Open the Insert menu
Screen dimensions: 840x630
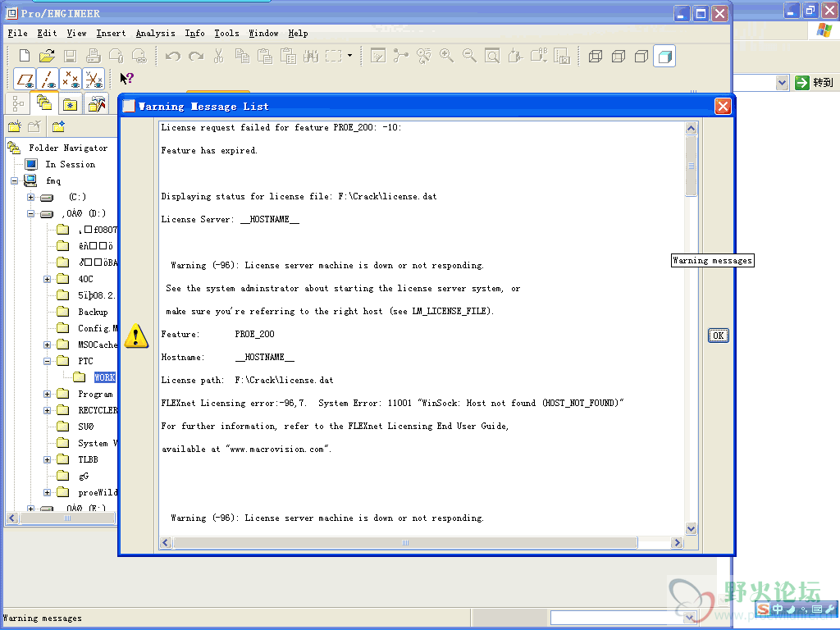coord(111,33)
